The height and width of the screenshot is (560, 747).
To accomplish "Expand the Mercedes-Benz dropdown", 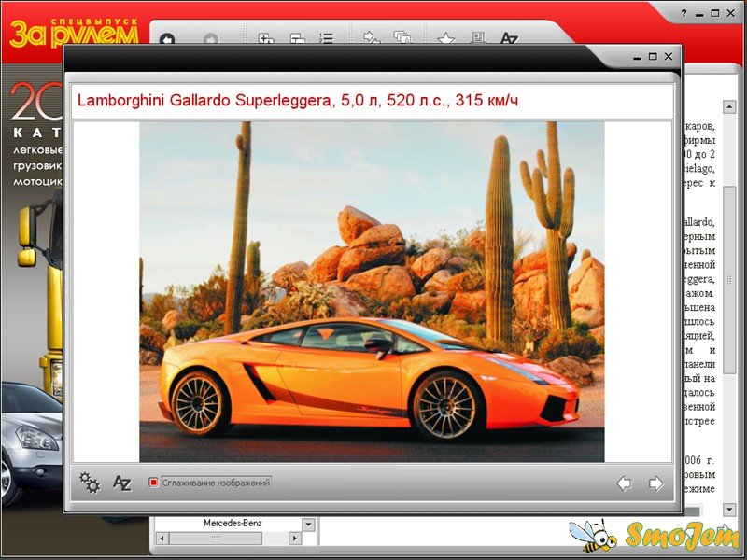I will [309, 525].
